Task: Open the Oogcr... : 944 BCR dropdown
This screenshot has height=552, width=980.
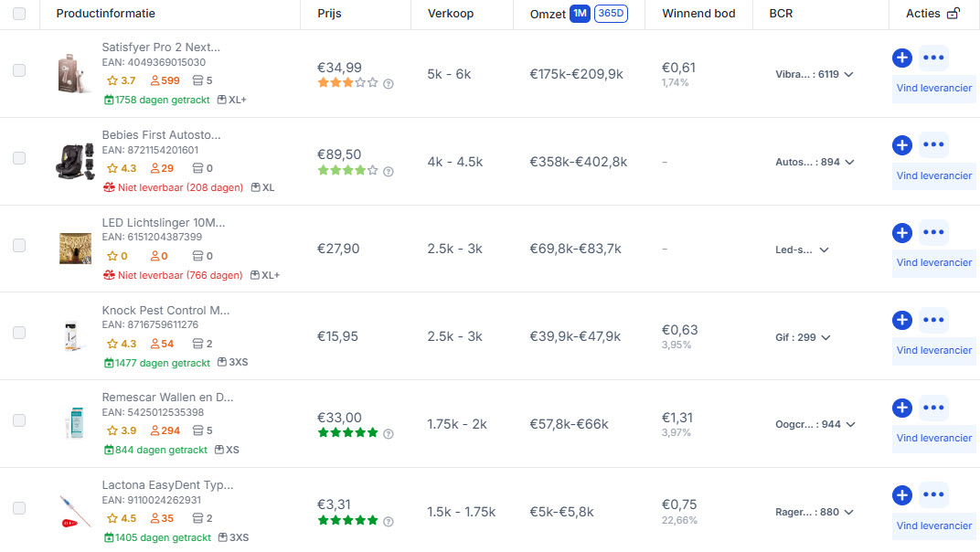Action: 815,424
